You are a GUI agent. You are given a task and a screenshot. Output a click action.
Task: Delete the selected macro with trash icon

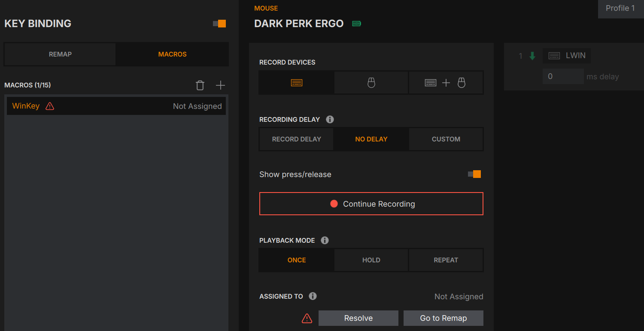[200, 85]
